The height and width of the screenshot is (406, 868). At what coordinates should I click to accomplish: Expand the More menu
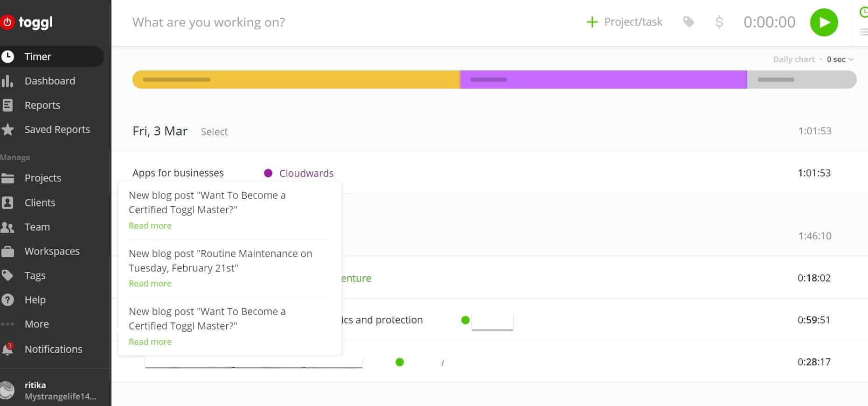click(x=36, y=324)
